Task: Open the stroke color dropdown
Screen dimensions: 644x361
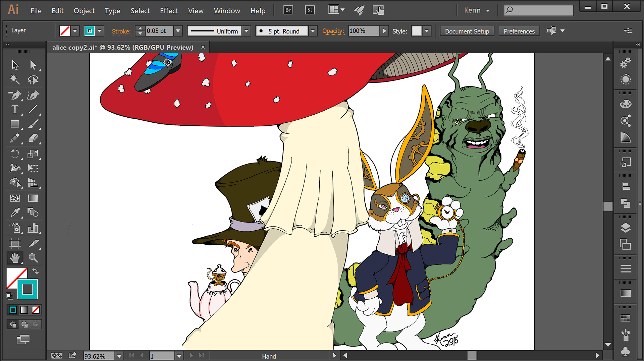Action: [x=100, y=31]
